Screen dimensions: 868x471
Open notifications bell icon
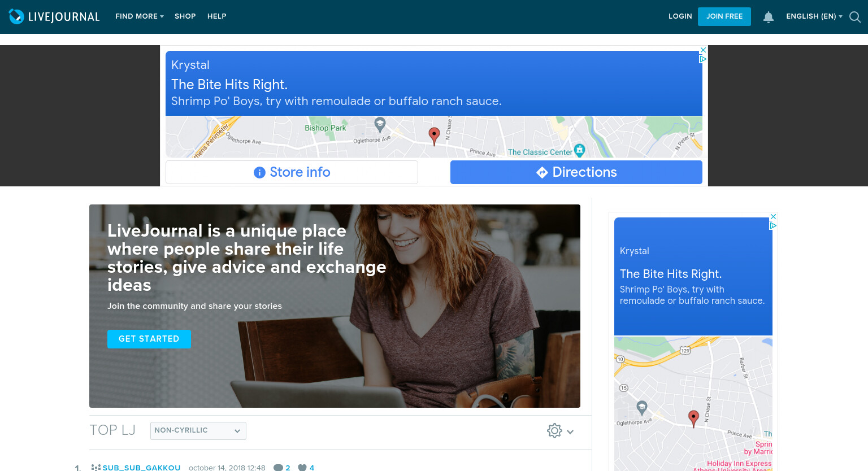(769, 17)
